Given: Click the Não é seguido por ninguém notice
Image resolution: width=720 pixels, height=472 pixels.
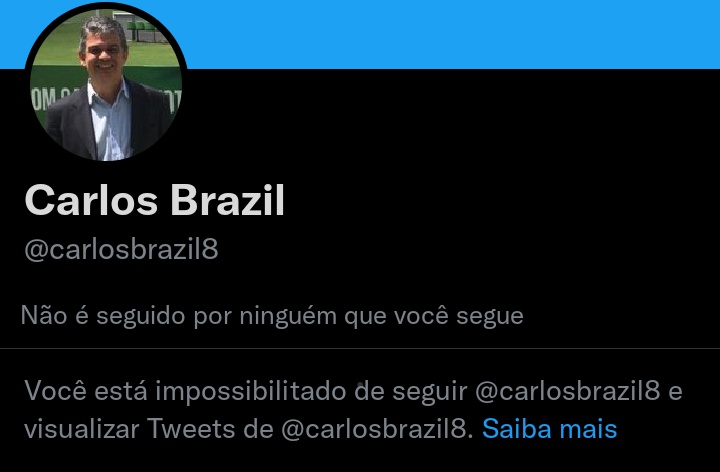Looking at the screenshot, I should pyautogui.click(x=272, y=315).
